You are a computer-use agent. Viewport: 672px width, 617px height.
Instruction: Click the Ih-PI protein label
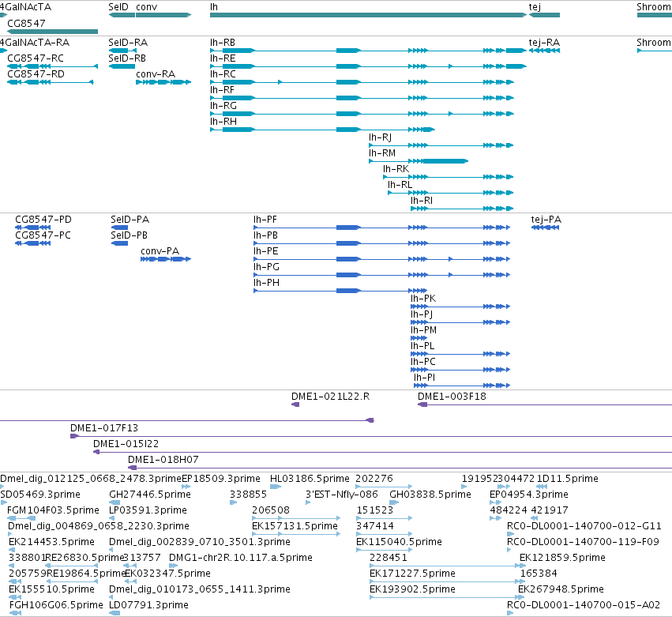point(424,378)
